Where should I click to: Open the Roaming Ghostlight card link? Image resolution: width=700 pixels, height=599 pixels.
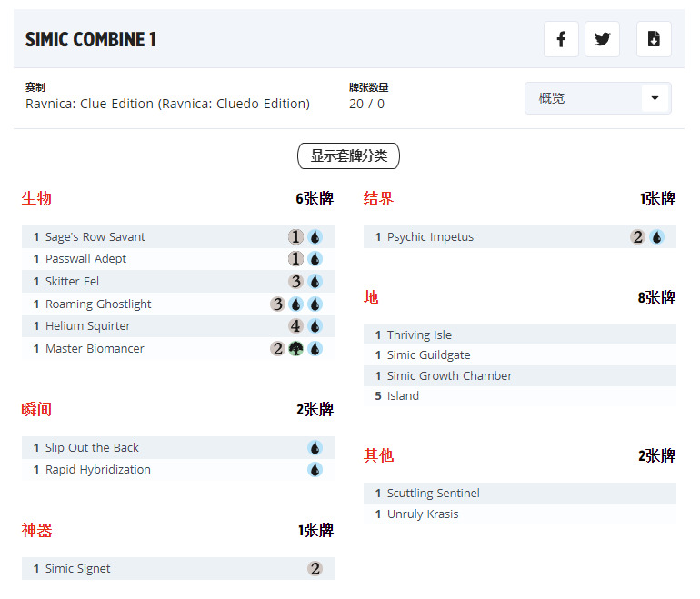(98, 304)
